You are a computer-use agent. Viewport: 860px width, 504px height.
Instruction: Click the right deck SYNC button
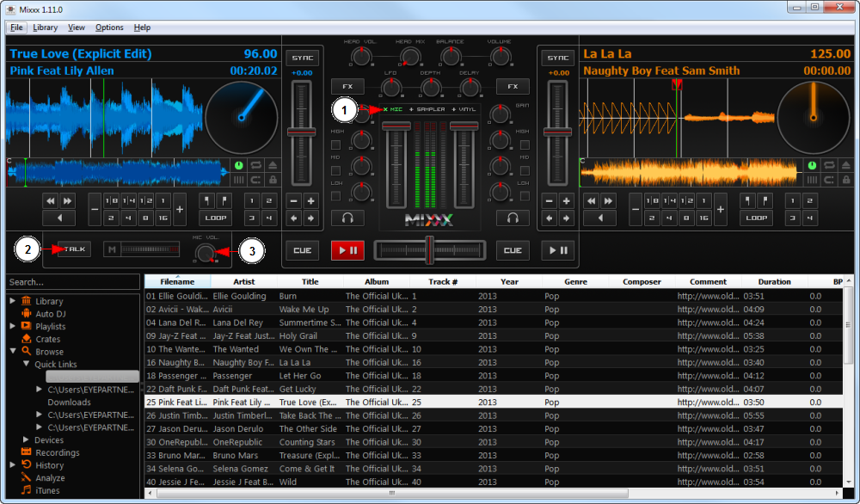tap(558, 58)
